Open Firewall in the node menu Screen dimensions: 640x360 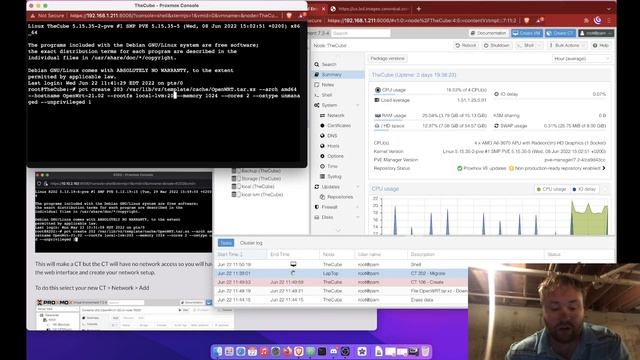329,207
